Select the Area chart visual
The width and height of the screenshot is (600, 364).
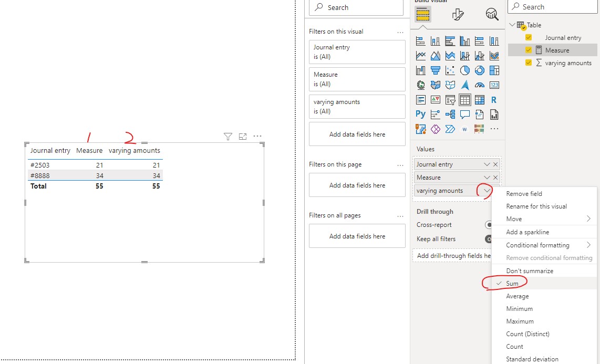(436, 56)
